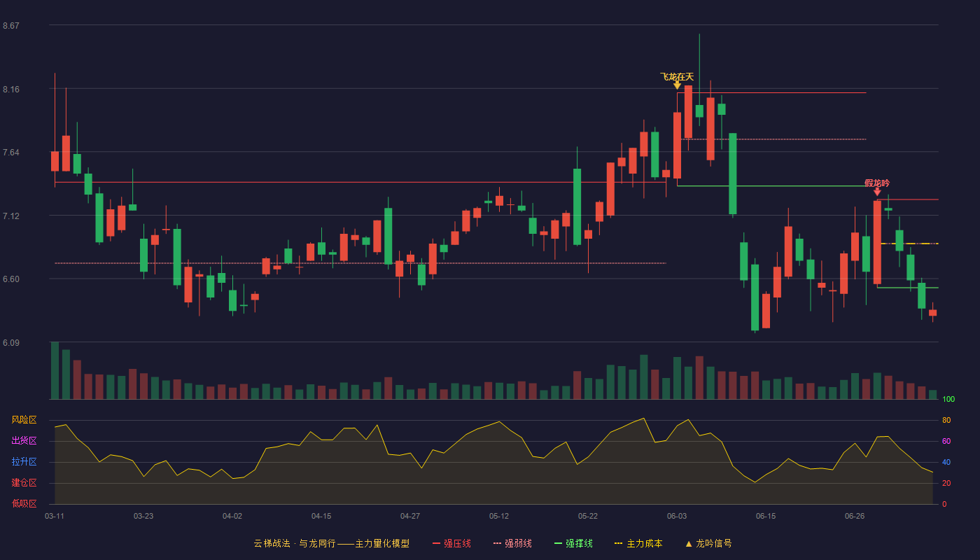Screen dimensions: 980x560
Task: Click the 05-12 date label
Action: click(499, 516)
